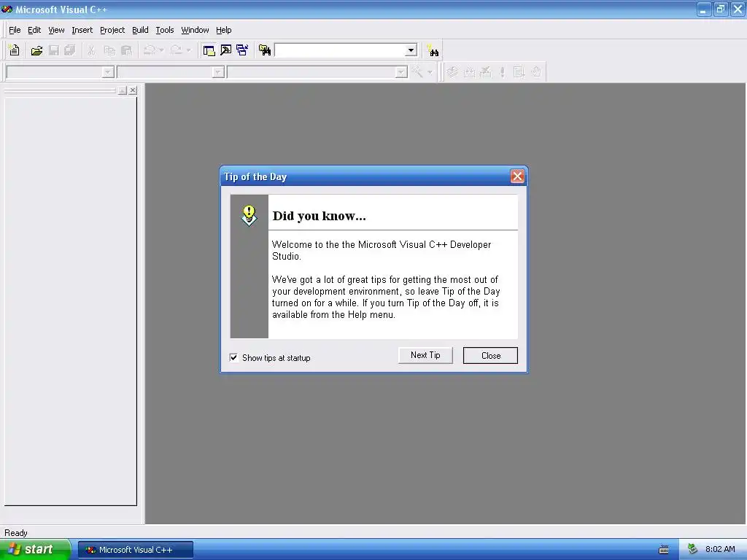Open the Project menu
Viewport: 747px width, 560px height.
pyautogui.click(x=112, y=30)
